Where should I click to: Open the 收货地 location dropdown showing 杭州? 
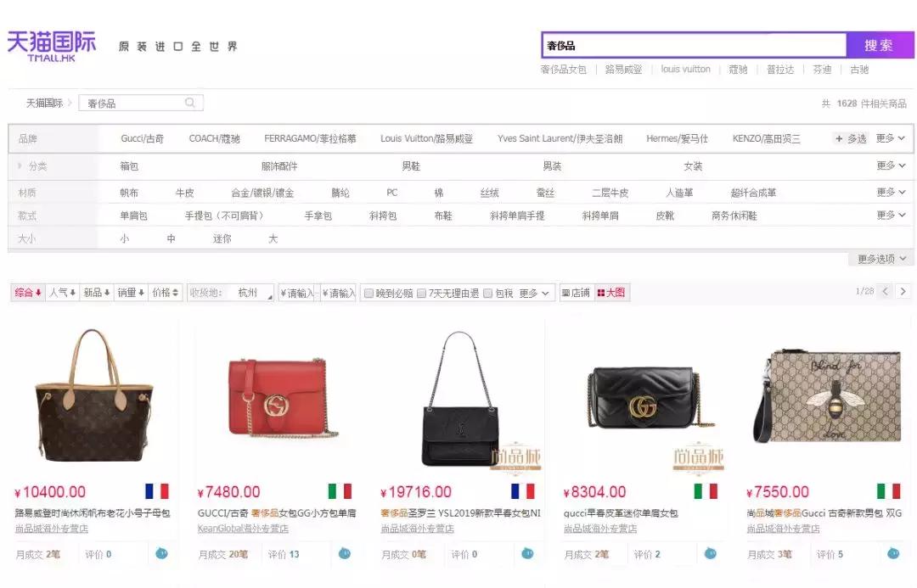click(x=246, y=293)
